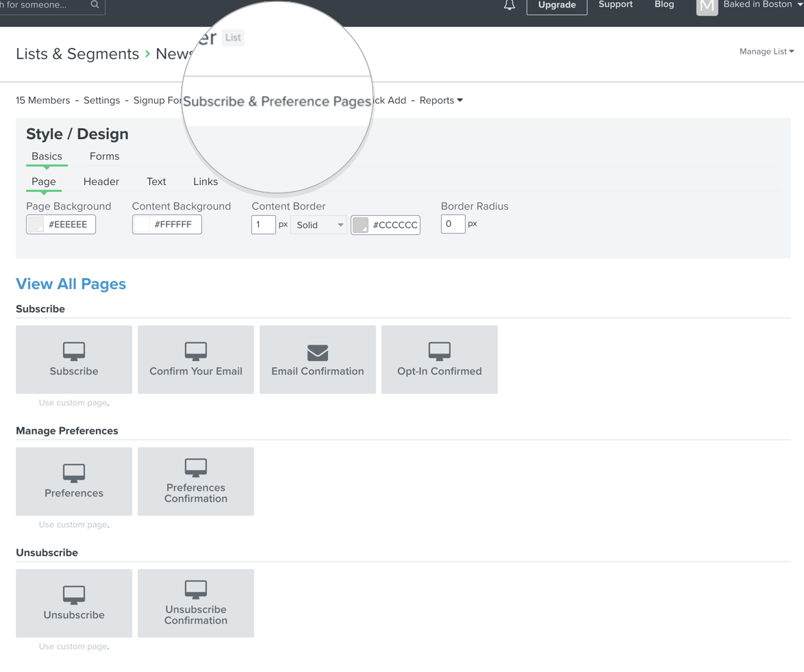Image resolution: width=804 pixels, height=672 pixels.
Task: Expand the Manage List dropdown
Action: (x=766, y=51)
